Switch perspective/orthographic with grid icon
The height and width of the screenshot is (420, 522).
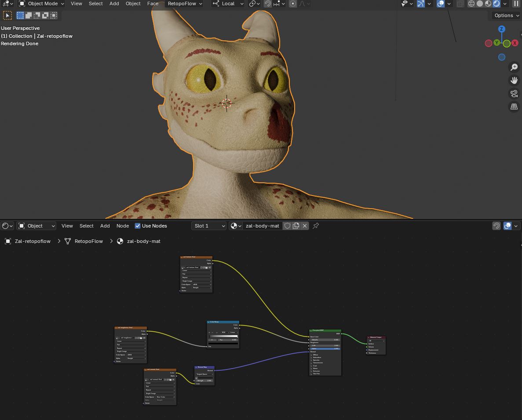[x=514, y=107]
